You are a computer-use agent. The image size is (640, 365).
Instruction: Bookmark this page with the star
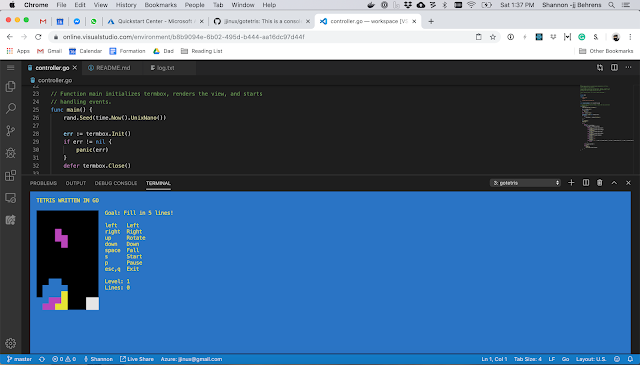click(493, 37)
